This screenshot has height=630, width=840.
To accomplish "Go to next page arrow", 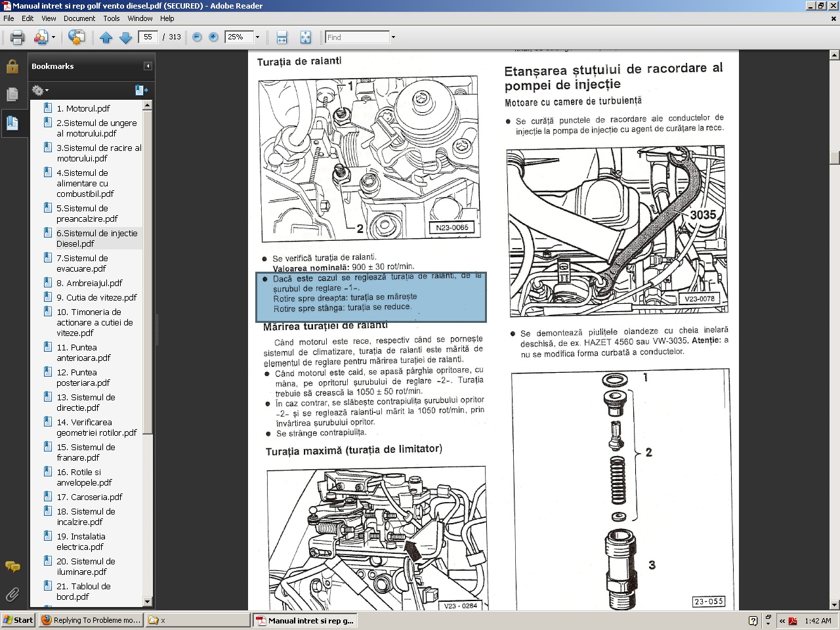I will (125, 37).
